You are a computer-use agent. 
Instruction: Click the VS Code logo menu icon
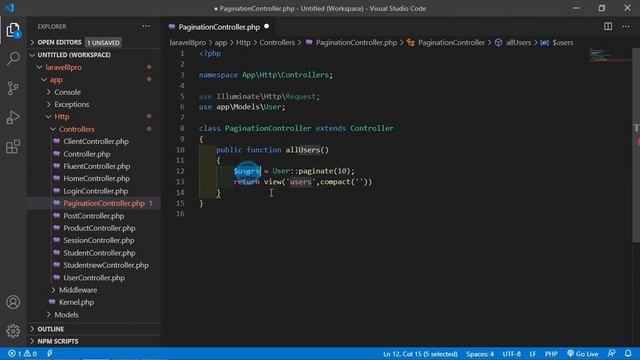pos(9,8)
